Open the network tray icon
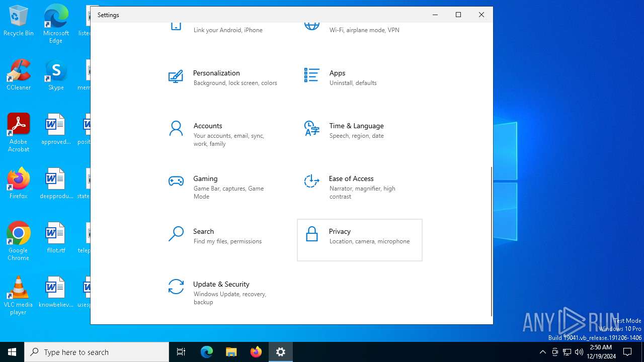This screenshot has height=362, width=644. [x=567, y=352]
